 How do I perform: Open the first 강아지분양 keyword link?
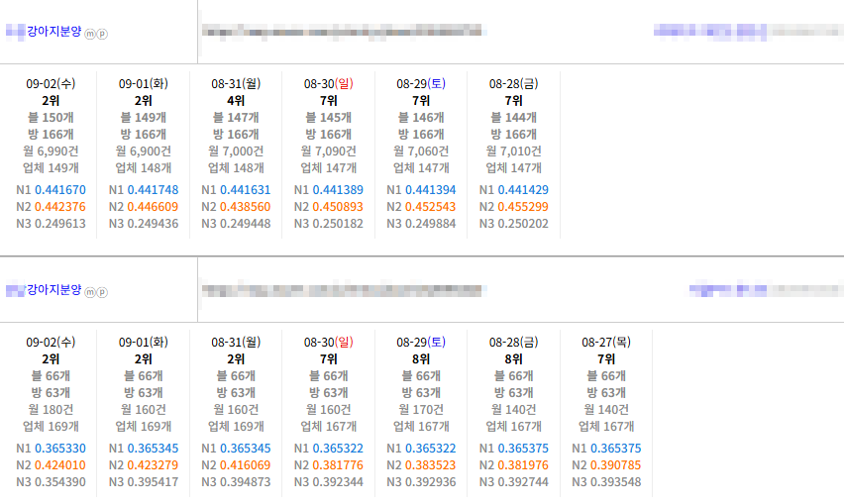(53, 32)
